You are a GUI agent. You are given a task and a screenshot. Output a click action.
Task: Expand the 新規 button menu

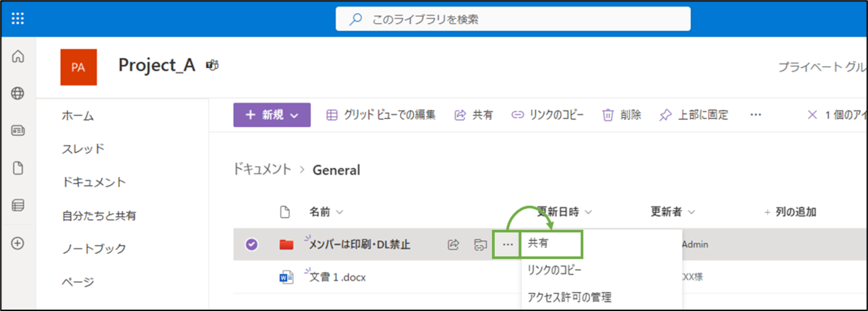click(272, 115)
